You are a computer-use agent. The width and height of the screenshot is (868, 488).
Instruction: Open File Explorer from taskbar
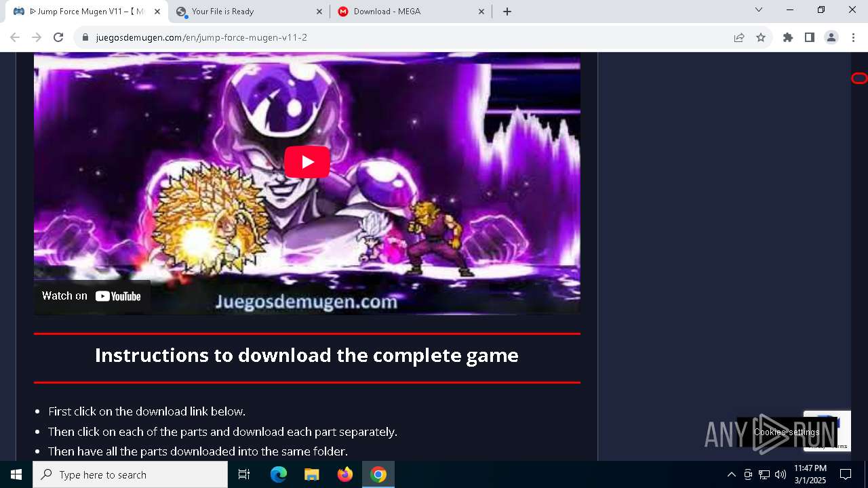[x=312, y=474]
